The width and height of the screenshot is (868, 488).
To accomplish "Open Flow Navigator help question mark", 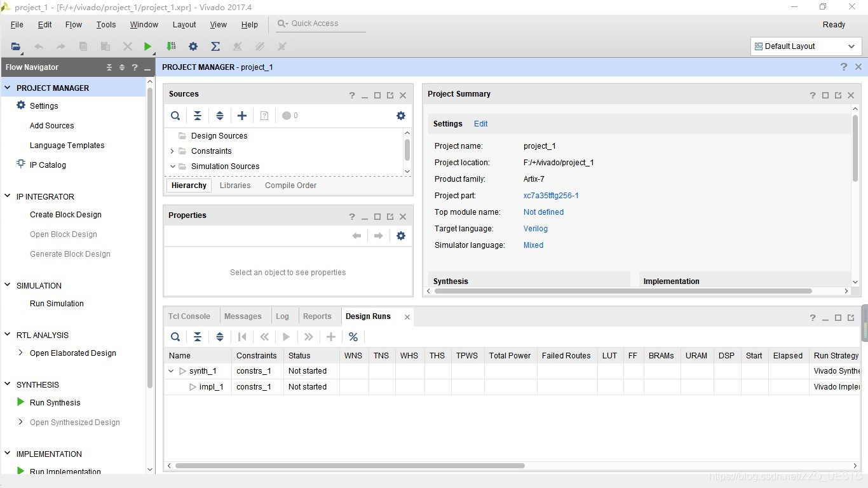I will point(135,67).
